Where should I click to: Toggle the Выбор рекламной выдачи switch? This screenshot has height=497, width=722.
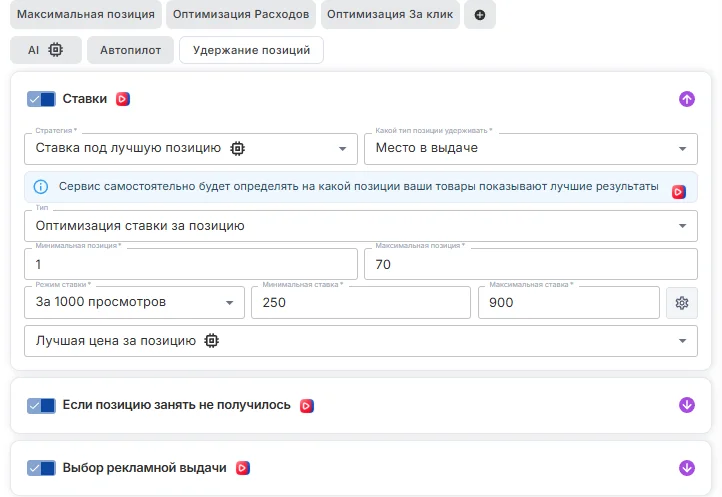coord(41,467)
